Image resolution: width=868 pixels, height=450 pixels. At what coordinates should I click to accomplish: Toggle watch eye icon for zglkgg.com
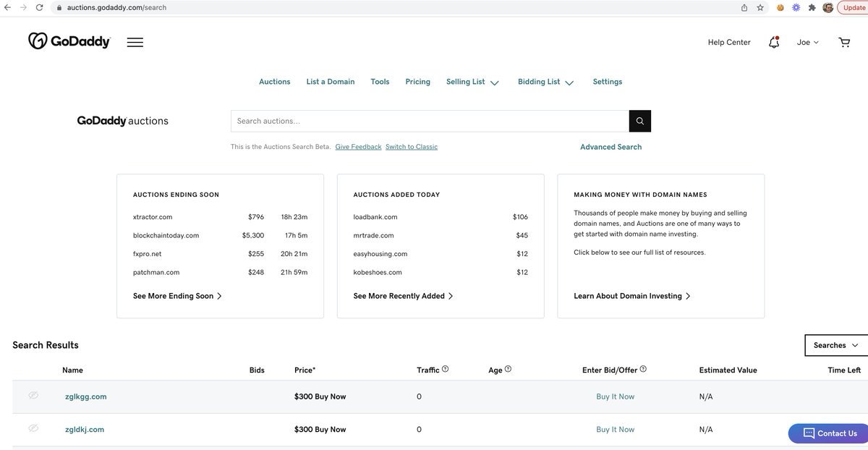pyautogui.click(x=33, y=395)
